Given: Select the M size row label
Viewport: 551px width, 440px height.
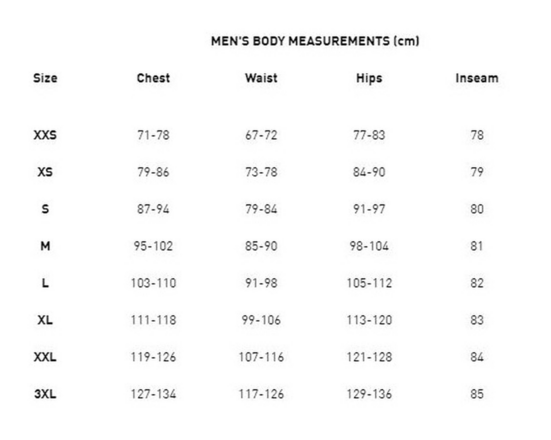Looking at the screenshot, I should tap(45, 246).
